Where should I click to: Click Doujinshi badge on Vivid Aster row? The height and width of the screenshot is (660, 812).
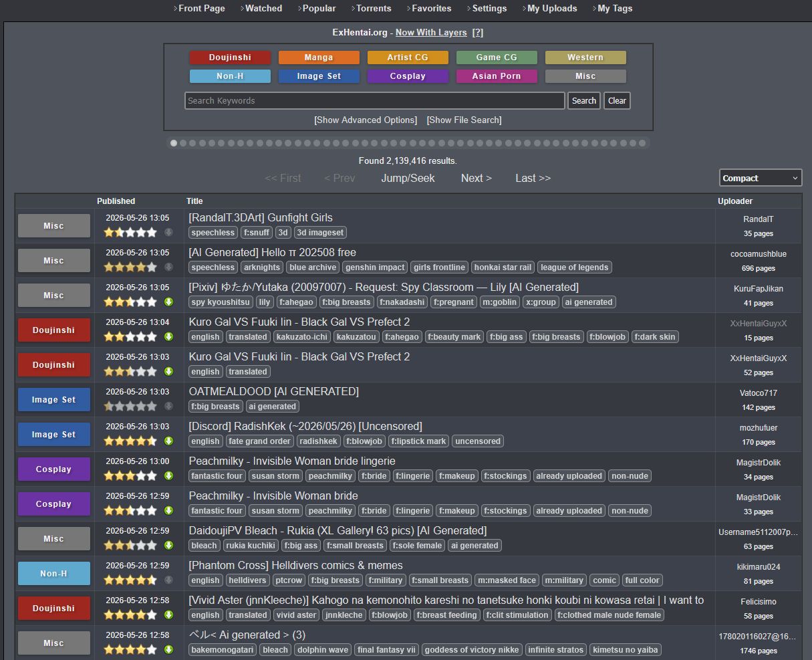tap(54, 609)
